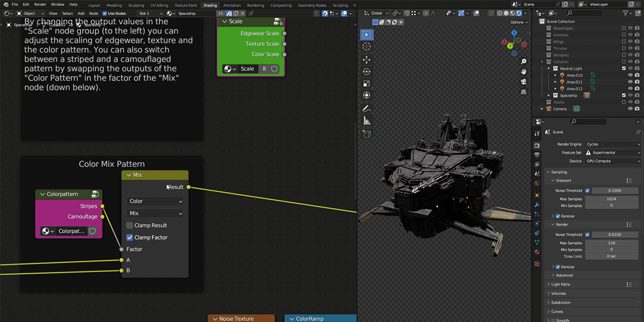
Task: Uncheck the Render Denoise checkbox
Action: coord(558,267)
